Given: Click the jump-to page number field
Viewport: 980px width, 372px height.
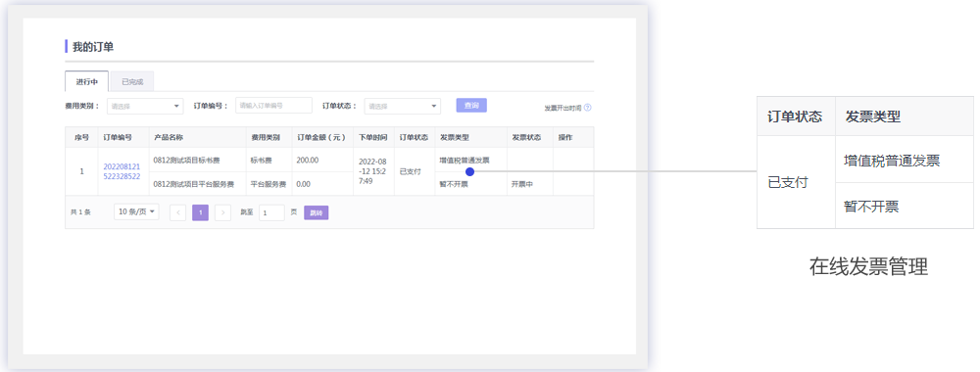Looking at the screenshot, I should [x=271, y=212].
